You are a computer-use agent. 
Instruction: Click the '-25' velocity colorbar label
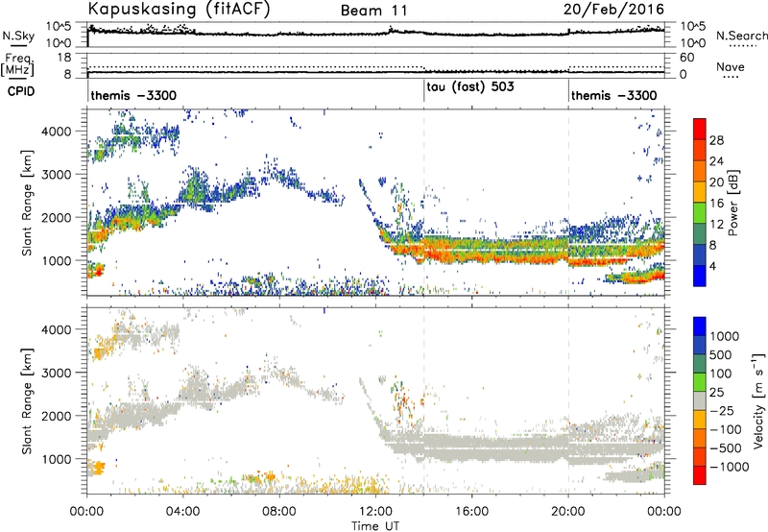click(x=722, y=410)
